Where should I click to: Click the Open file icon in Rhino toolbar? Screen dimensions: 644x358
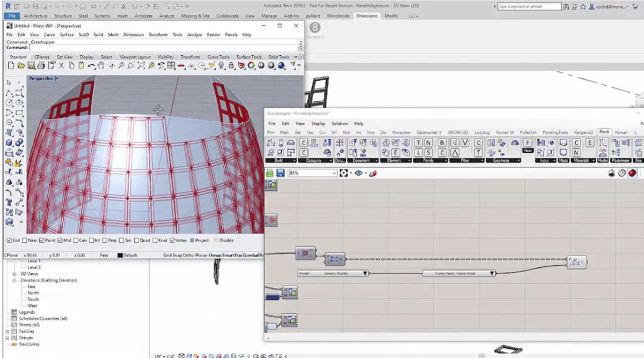point(21,66)
